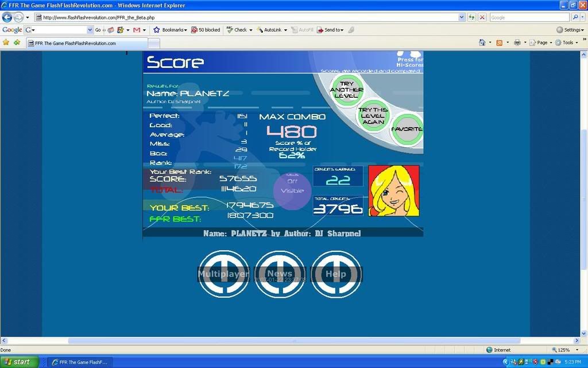Open the News circle icon
This screenshot has height=368, width=588.
280,274
